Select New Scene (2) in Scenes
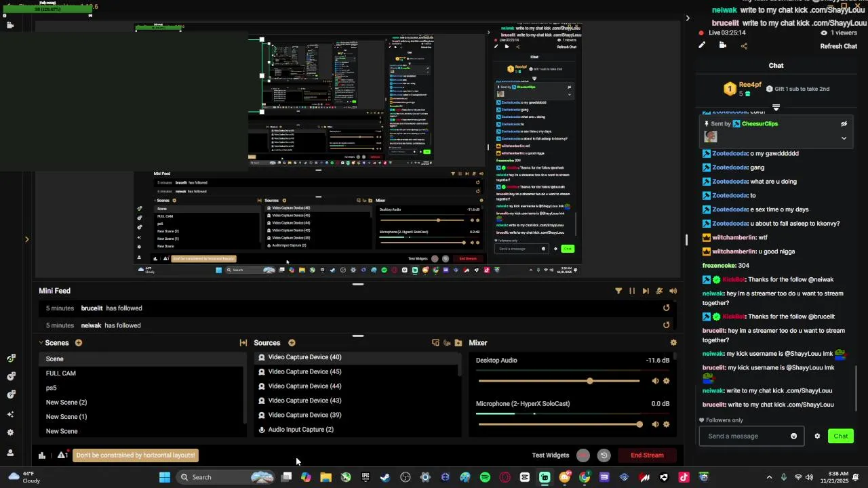868x488 pixels. pos(142,403)
